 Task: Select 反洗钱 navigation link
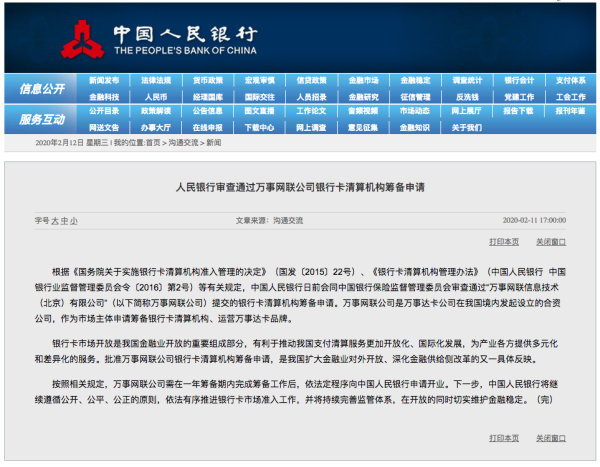pos(467,97)
